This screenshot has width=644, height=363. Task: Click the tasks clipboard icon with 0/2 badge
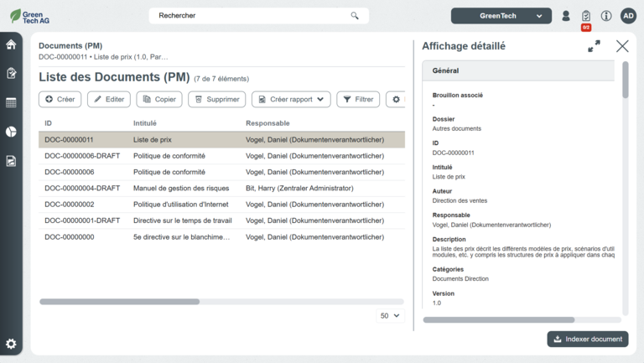tap(586, 16)
